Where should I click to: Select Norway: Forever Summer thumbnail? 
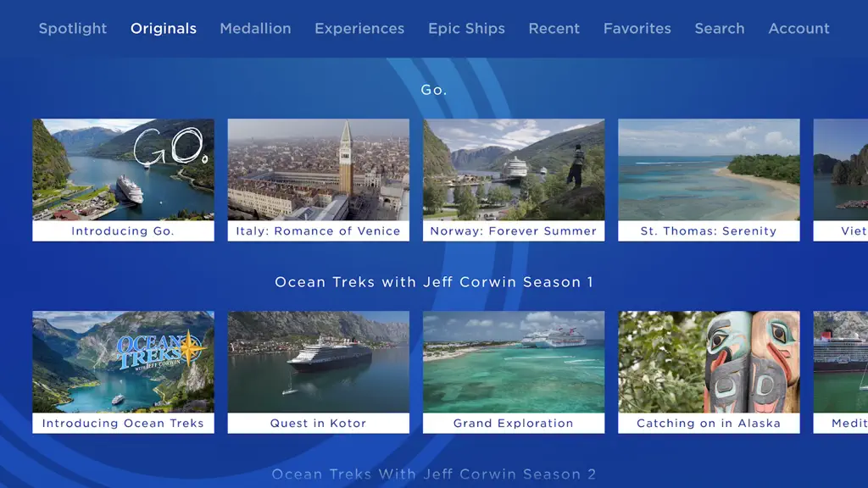514,169
